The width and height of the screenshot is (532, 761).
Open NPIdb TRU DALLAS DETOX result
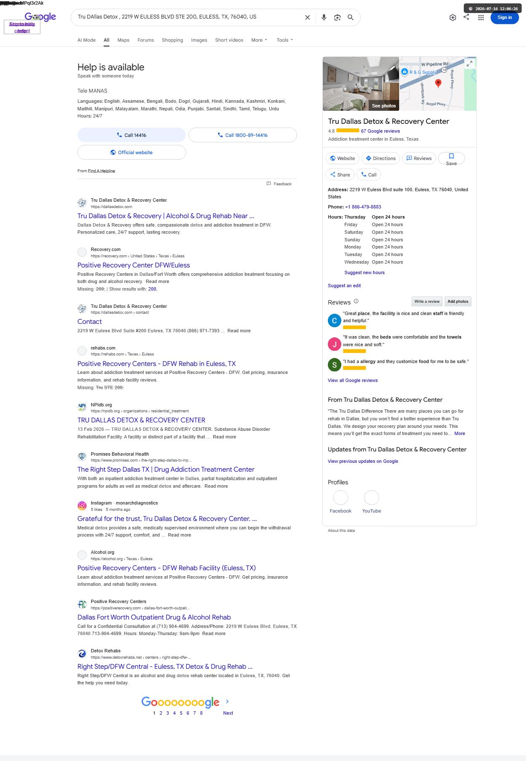pos(141,420)
